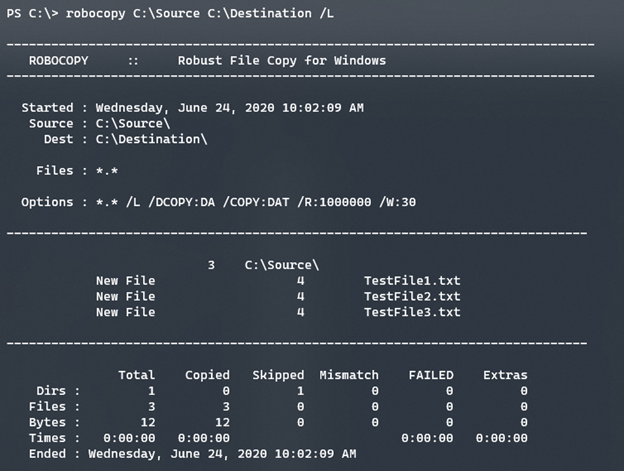Click the 'Robust File Copy for Windows' text
Screen dimensions: 624x471
click(281, 60)
